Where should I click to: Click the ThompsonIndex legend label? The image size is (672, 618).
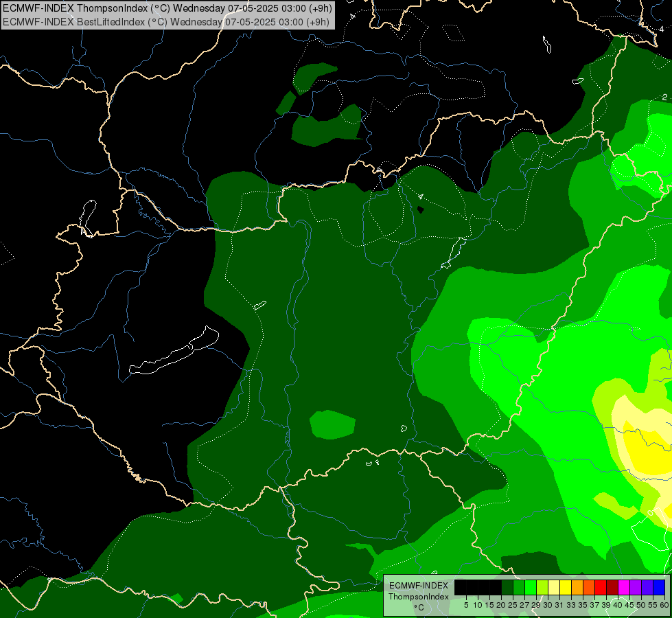pyautogui.click(x=419, y=597)
